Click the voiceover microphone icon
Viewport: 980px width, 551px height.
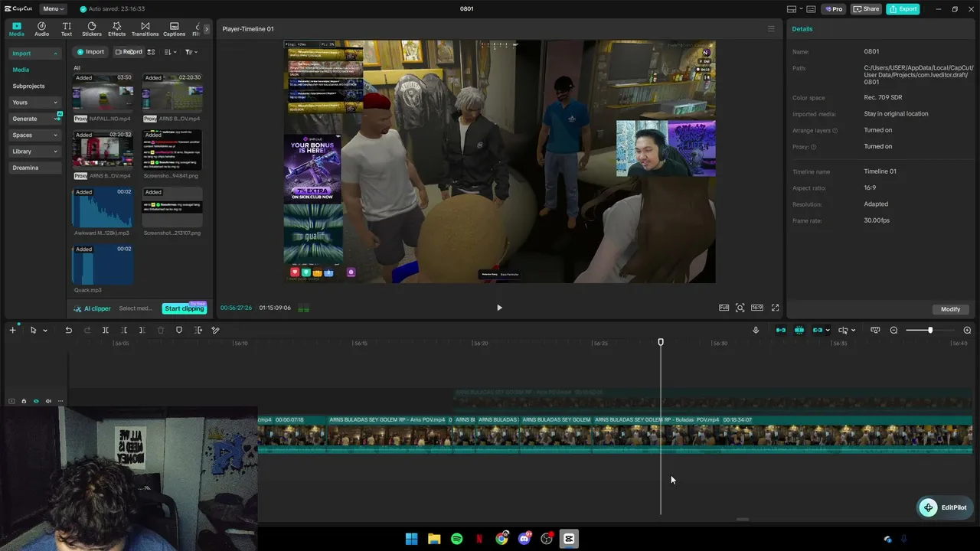click(x=756, y=330)
